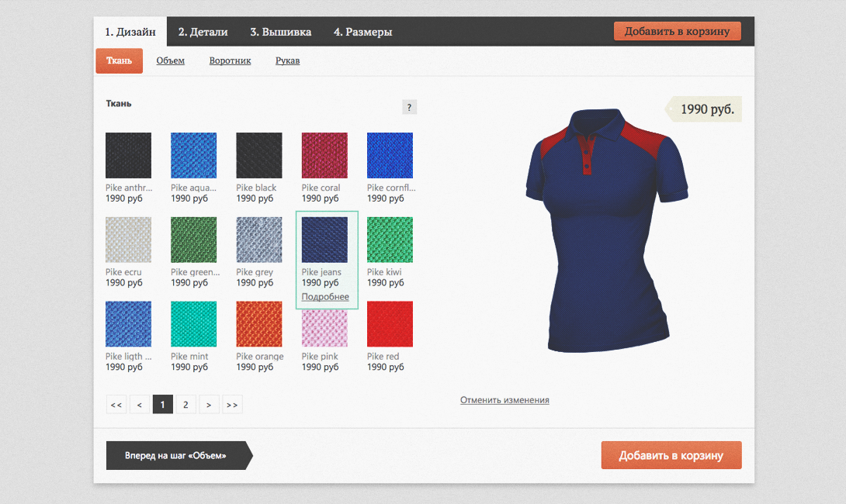The height and width of the screenshot is (504, 846).
Task: Click the Pike jeans fabric swatch
Action: tap(324, 240)
